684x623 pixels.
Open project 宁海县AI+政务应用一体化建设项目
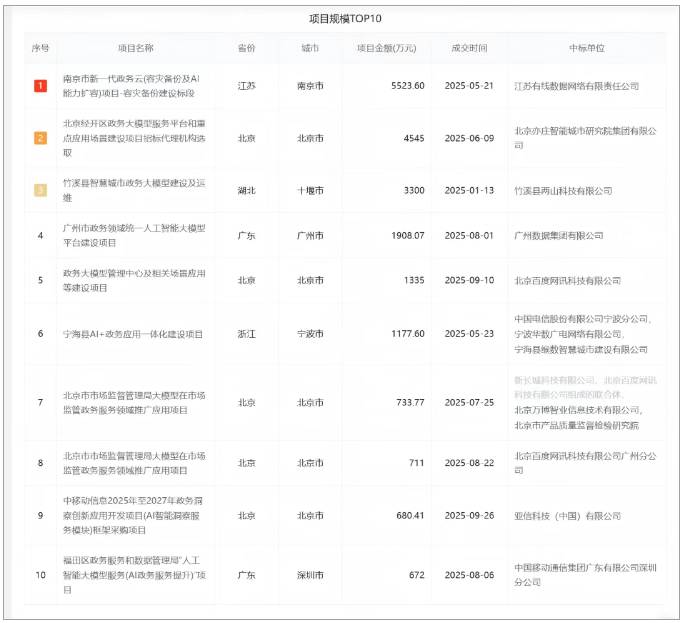(x=133, y=334)
